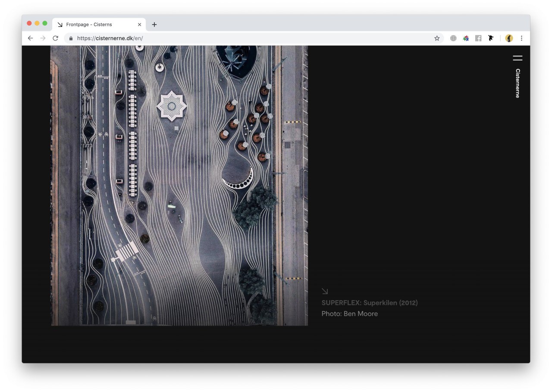Click the green maximize window button
The height and width of the screenshot is (392, 552).
(45, 23)
